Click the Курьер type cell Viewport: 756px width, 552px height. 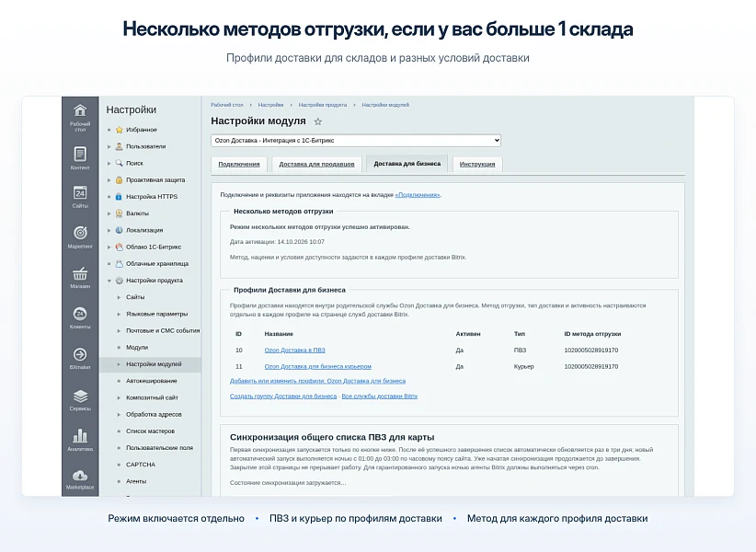pos(523,366)
